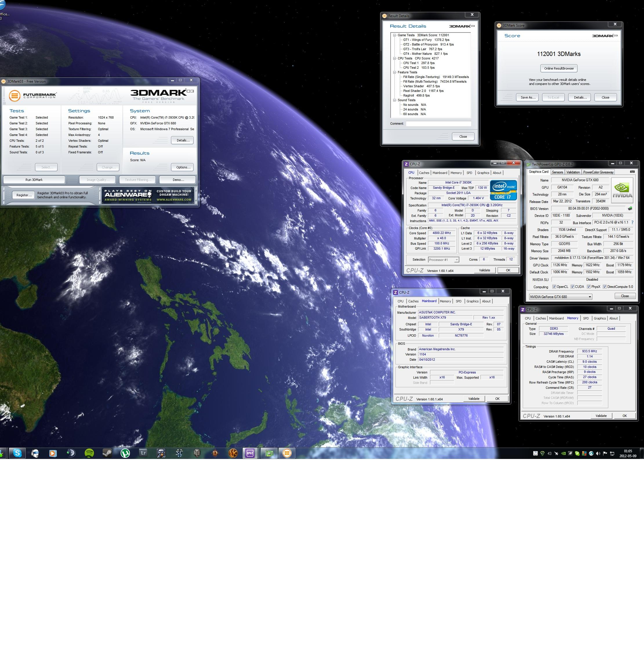644x668 pixels.
Task: Click the network tray icon
Action: pos(612,453)
